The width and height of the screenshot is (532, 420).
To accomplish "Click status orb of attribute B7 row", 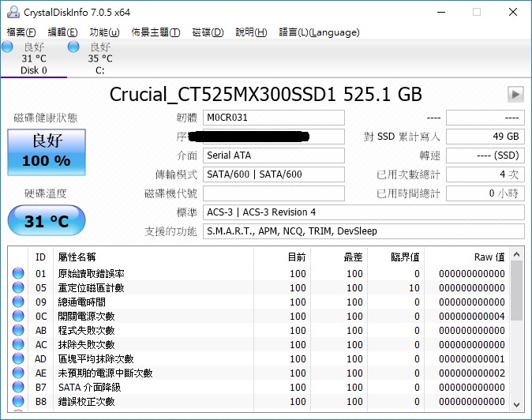I will pos(18,387).
